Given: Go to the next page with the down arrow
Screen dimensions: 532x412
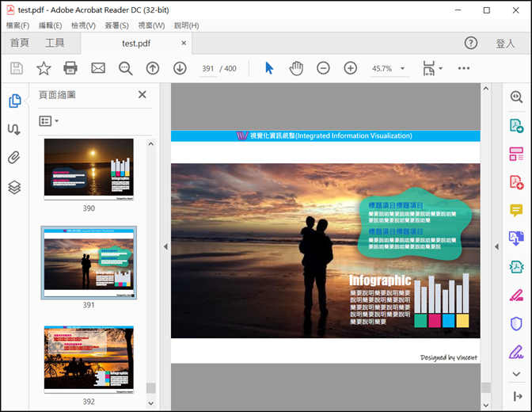Looking at the screenshot, I should tap(180, 68).
